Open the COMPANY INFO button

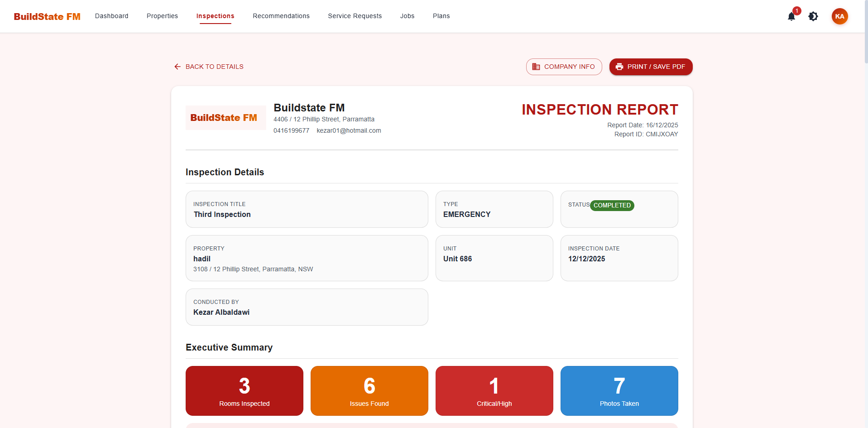pyautogui.click(x=564, y=67)
